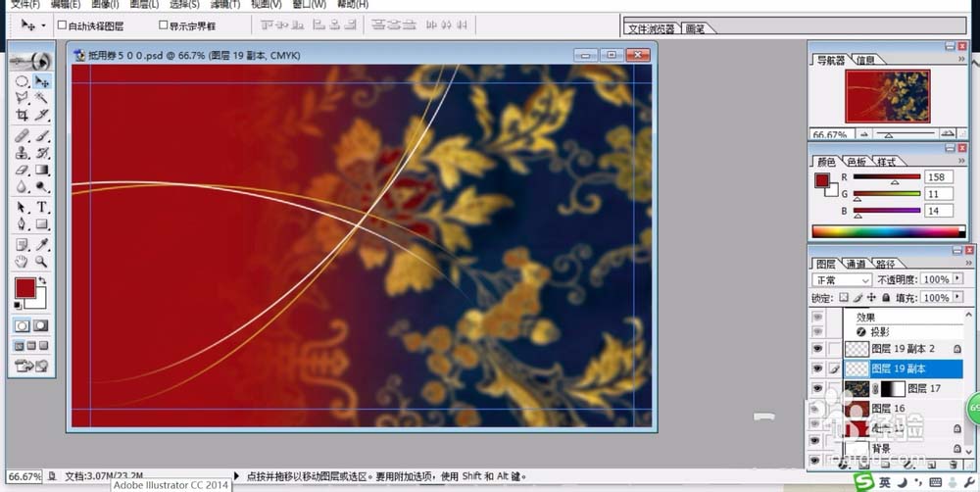Open Move tool preset picker arrow
Image resolution: width=980 pixels, height=492 pixels.
pyautogui.click(x=43, y=25)
